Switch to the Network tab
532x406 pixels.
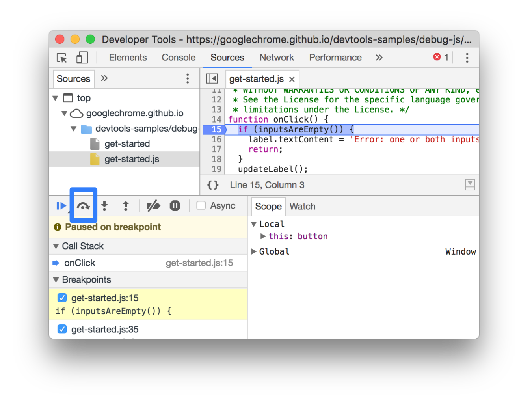tap(277, 58)
